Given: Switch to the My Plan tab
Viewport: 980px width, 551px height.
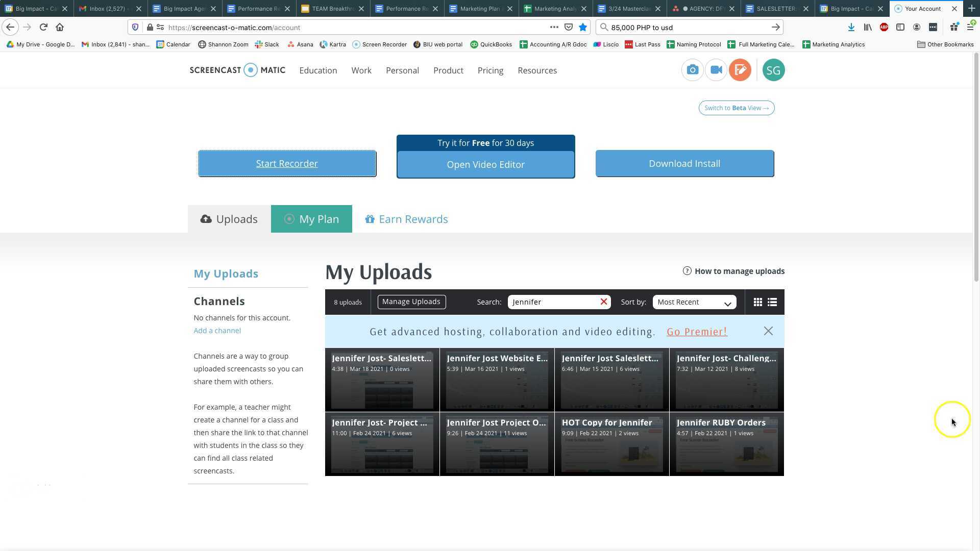Looking at the screenshot, I should point(311,219).
